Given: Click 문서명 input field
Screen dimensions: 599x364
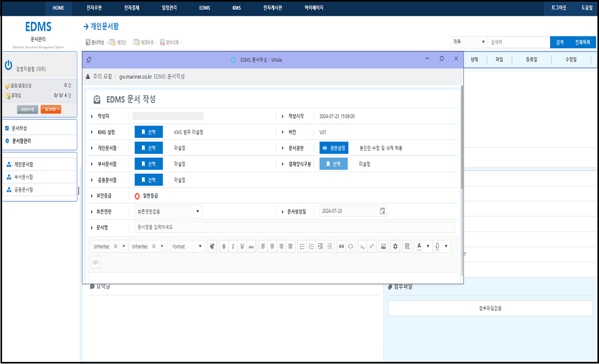Looking at the screenshot, I should (294, 227).
